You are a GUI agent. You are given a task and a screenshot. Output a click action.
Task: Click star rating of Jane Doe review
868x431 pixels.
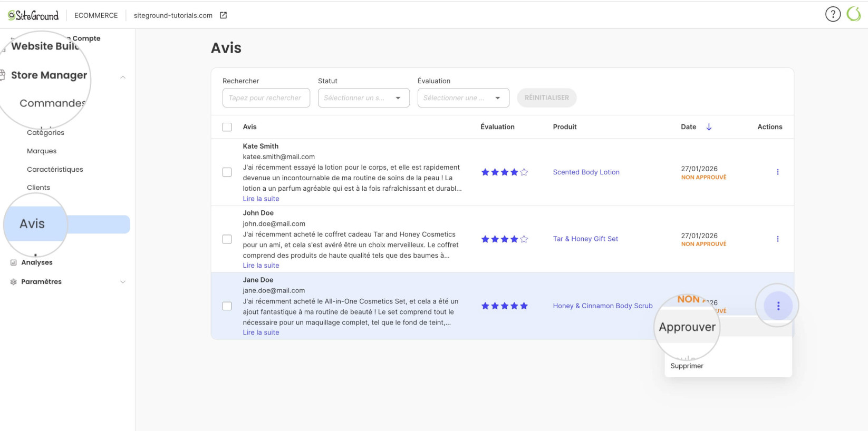[504, 306]
